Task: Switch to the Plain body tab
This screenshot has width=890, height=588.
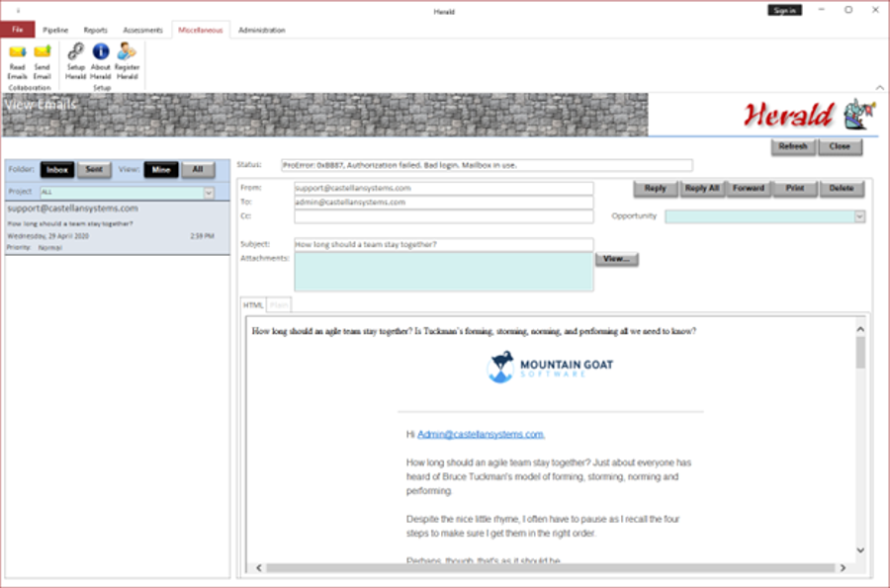Action: point(279,305)
